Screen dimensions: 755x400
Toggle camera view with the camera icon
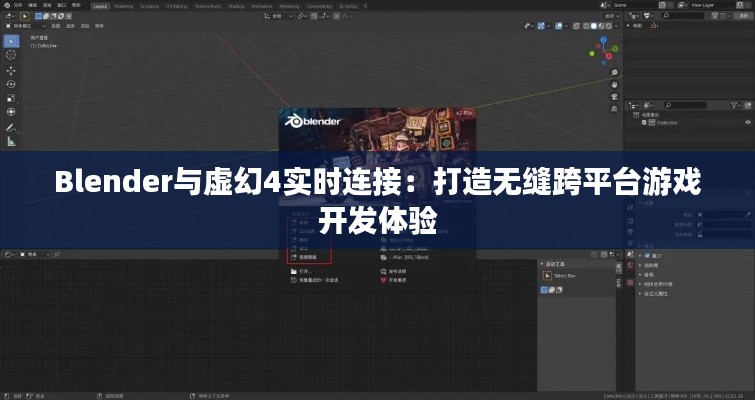pyautogui.click(x=614, y=97)
